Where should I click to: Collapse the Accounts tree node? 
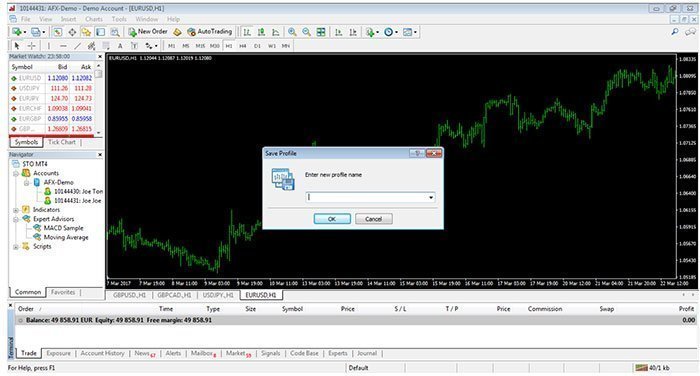pos(16,173)
